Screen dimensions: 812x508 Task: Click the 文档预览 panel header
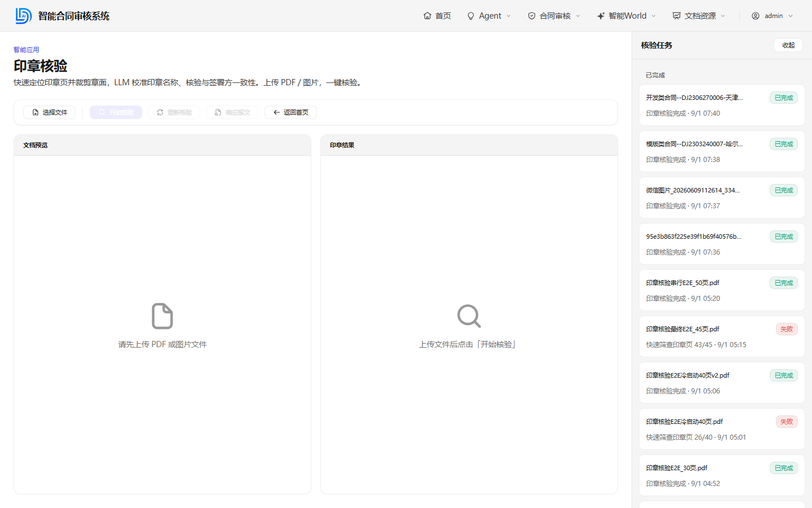click(x=162, y=145)
